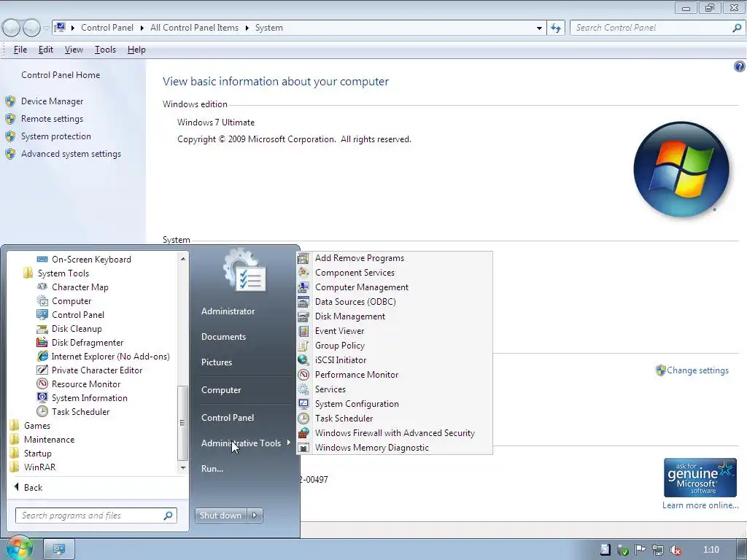Open Character Map icon
Image resolution: width=747 pixels, height=560 pixels.
click(x=42, y=287)
